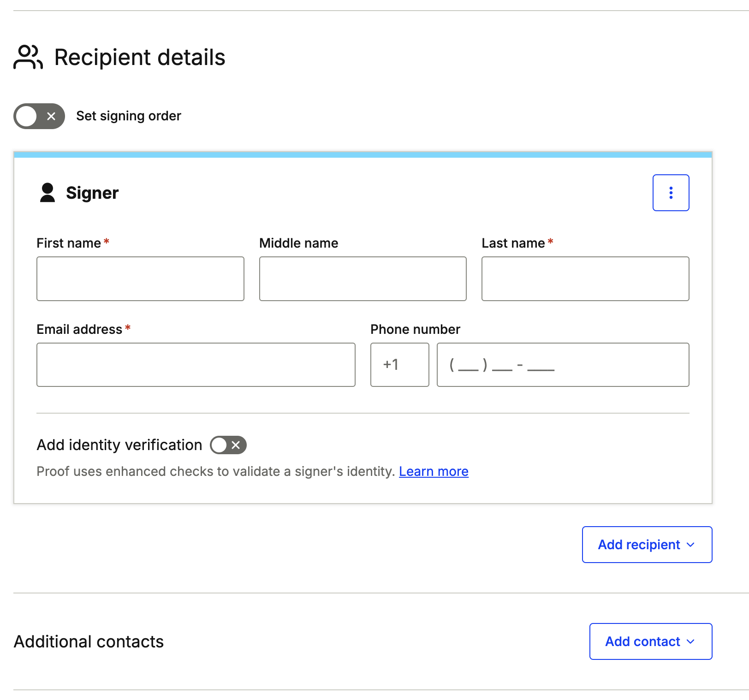Click the 'Middle name' label

(x=299, y=243)
